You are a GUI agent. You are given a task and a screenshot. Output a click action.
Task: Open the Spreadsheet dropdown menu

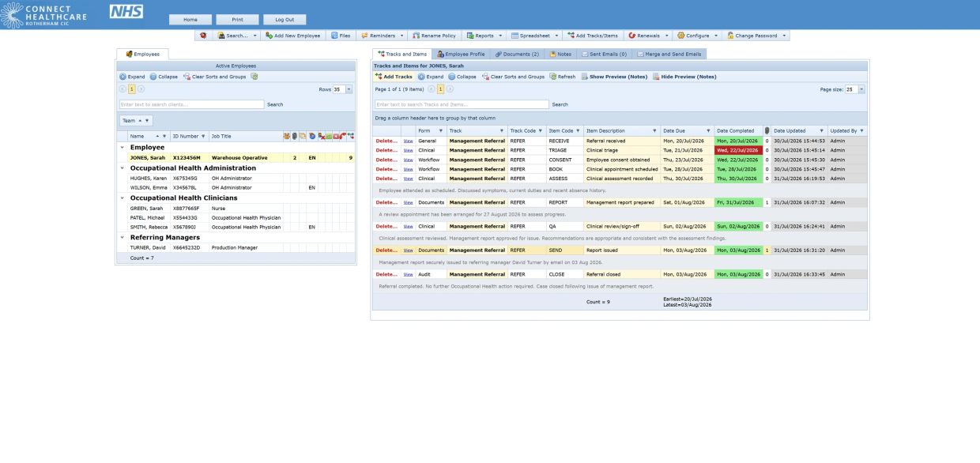click(x=535, y=36)
